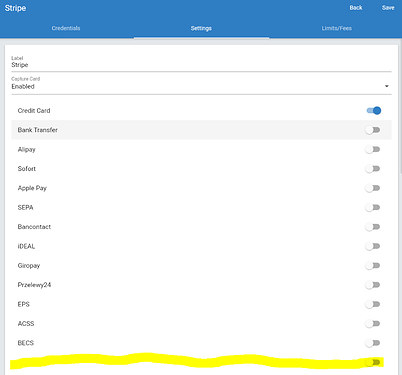Turn on the Bancontact toggle
The width and height of the screenshot is (402, 375).
372,227
